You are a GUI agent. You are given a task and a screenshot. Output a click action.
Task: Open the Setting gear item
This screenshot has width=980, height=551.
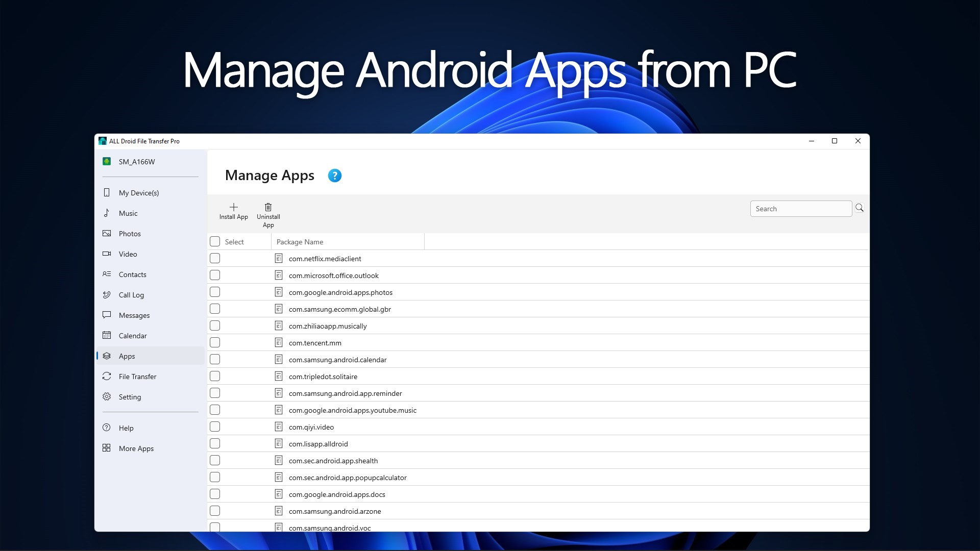tap(130, 397)
